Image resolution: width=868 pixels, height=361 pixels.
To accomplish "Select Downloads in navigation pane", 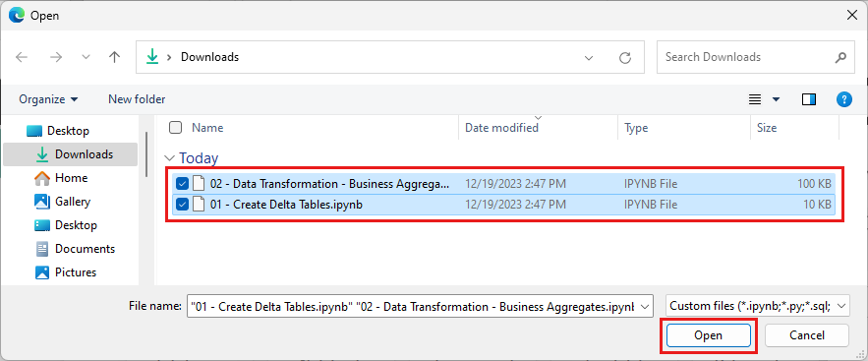I will 71,154.
